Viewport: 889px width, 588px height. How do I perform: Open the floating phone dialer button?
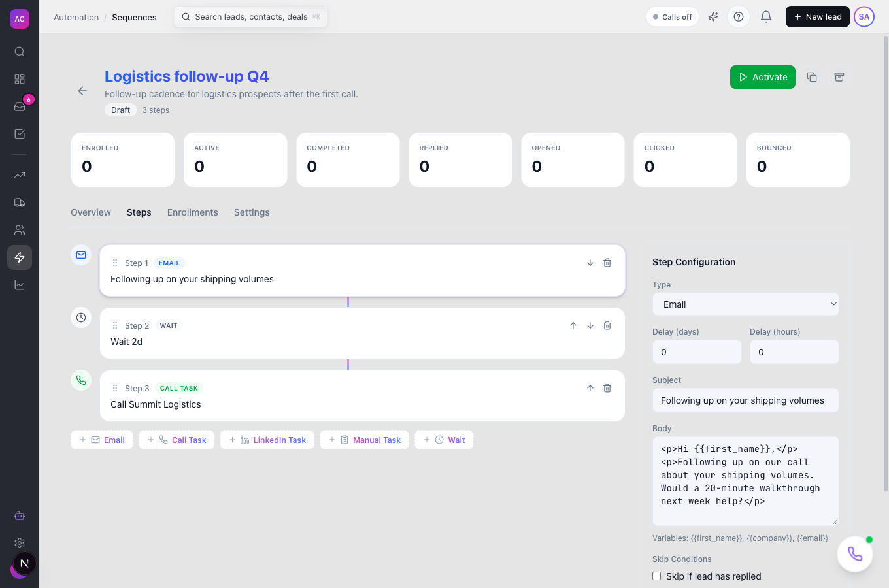point(855,554)
